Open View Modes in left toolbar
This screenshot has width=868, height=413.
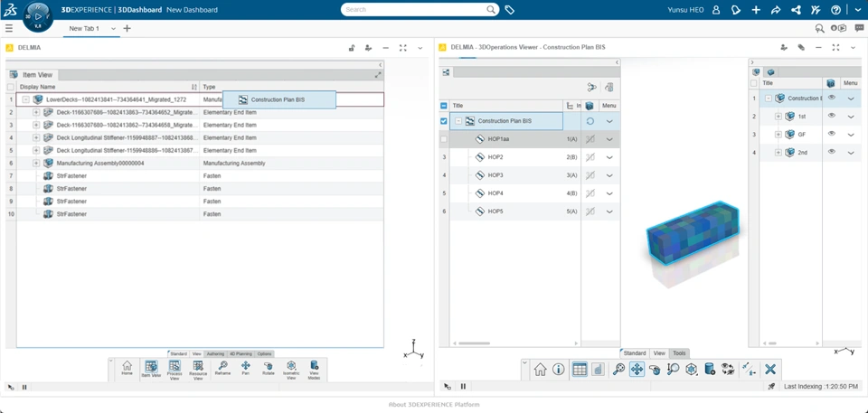pyautogui.click(x=314, y=370)
